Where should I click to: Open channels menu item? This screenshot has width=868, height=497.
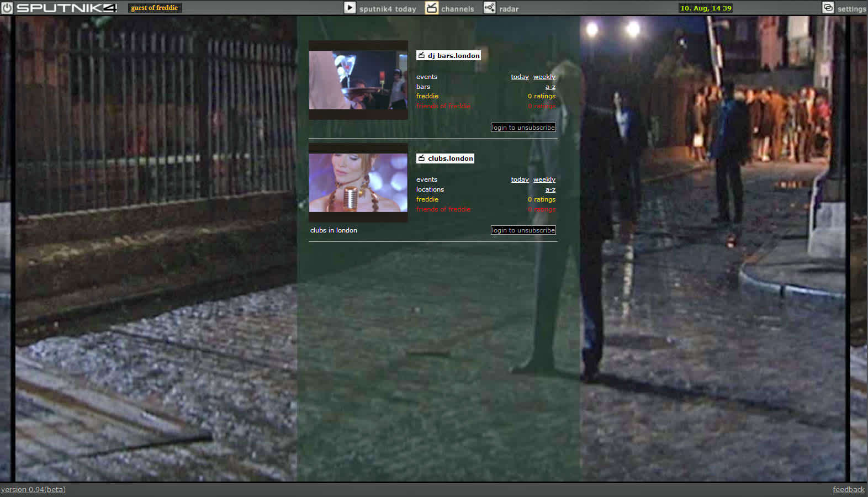457,9
